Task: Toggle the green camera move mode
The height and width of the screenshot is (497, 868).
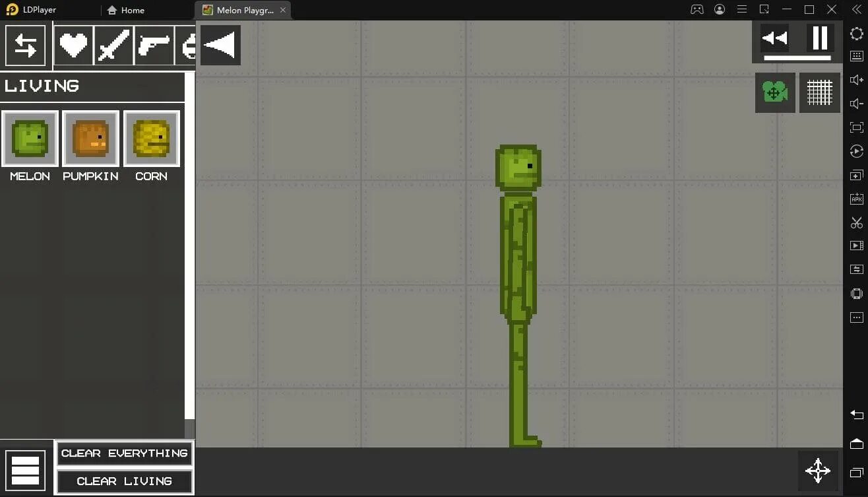Action: tap(775, 92)
